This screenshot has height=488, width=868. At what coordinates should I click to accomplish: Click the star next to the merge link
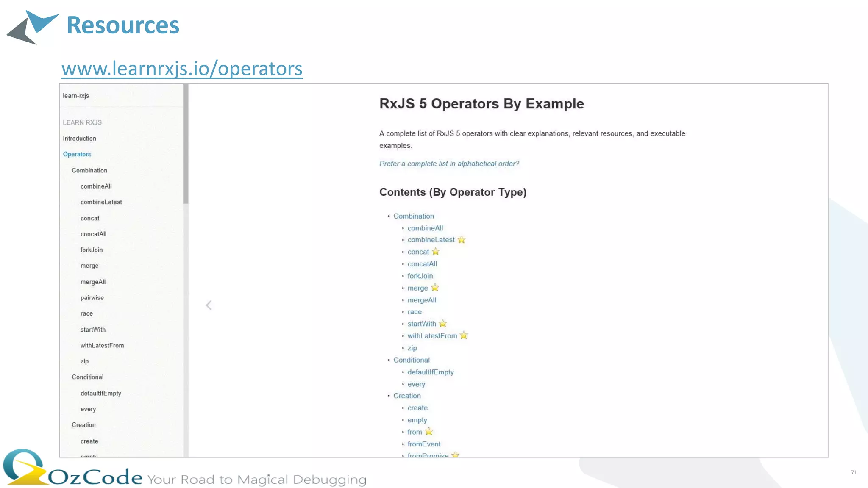[435, 288]
